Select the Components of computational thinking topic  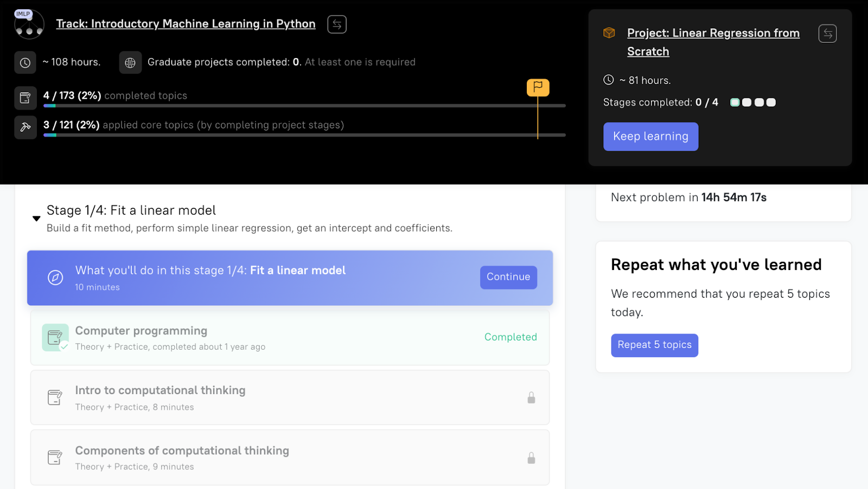182,451
